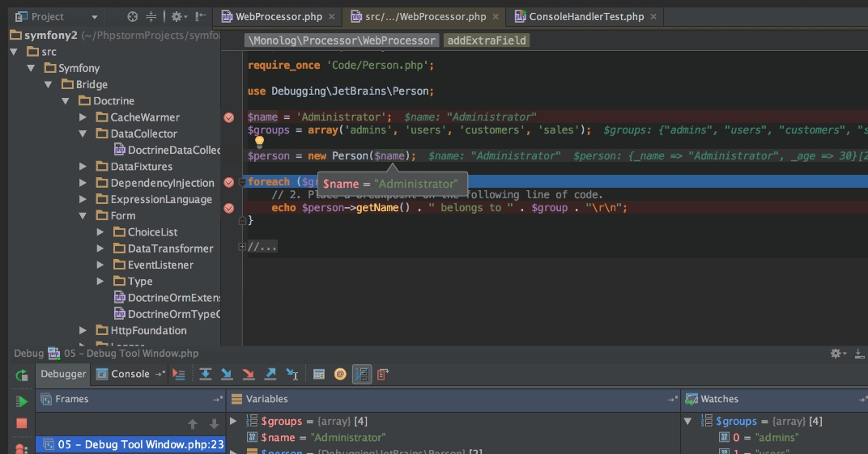Viewport: 868px width, 454px height.
Task: Select the DataTransformer folder
Action: pyautogui.click(x=164, y=248)
